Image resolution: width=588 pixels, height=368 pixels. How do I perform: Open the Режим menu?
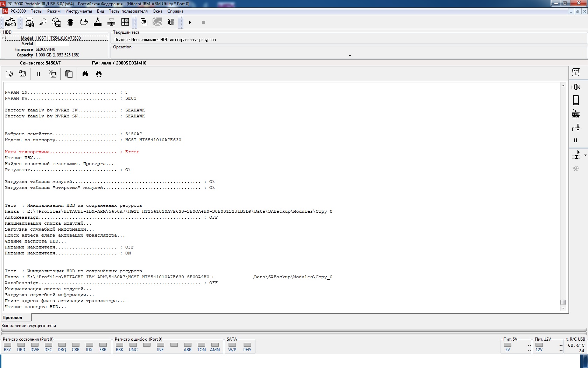pos(54,11)
